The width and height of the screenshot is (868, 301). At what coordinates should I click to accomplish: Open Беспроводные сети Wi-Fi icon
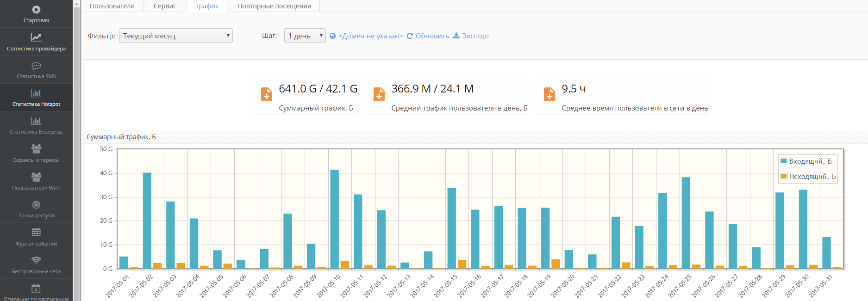(x=36, y=260)
